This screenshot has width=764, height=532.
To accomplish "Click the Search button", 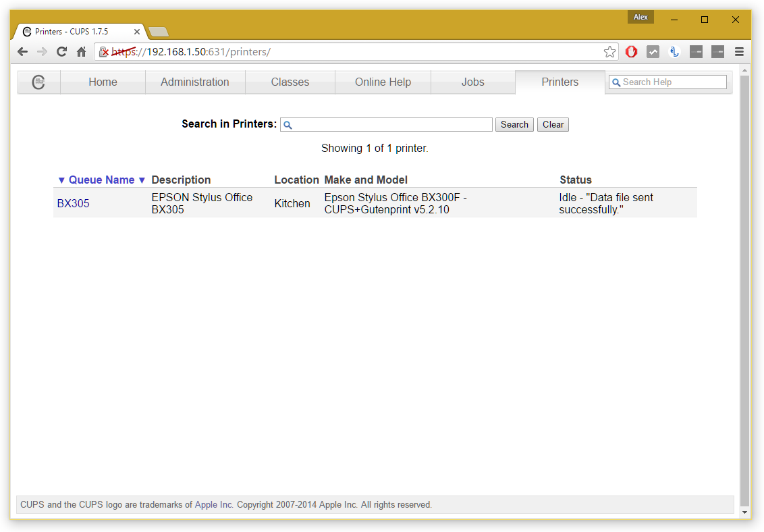I will 514,125.
